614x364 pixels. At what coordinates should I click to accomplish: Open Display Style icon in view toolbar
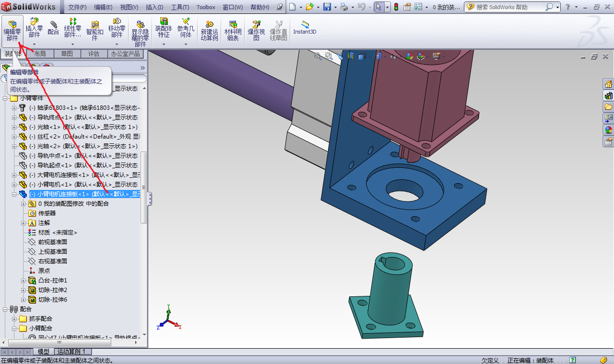tap(378, 56)
